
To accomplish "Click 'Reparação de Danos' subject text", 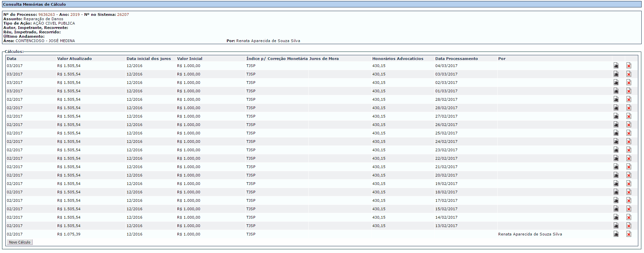I will pos(43,19).
